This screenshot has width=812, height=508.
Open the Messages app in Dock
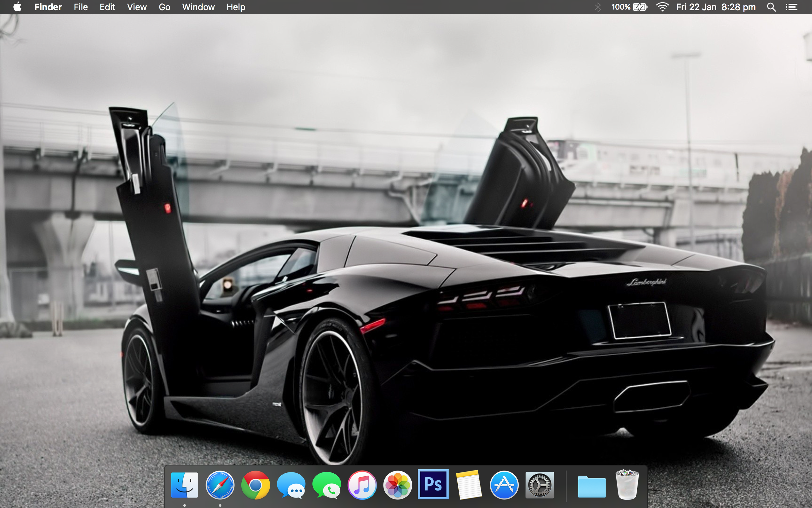pyautogui.click(x=291, y=485)
